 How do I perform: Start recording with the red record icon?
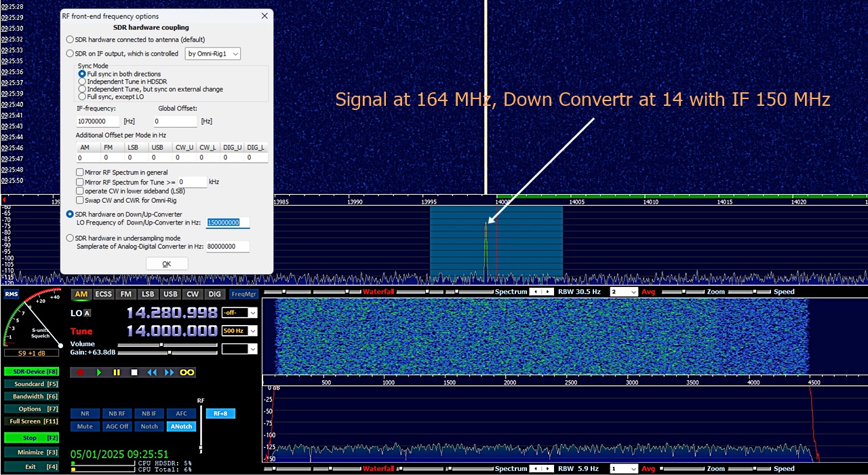click(x=80, y=372)
